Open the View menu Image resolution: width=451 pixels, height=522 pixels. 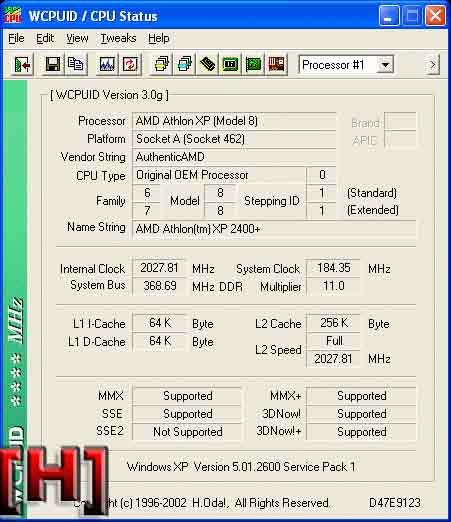tap(77, 38)
